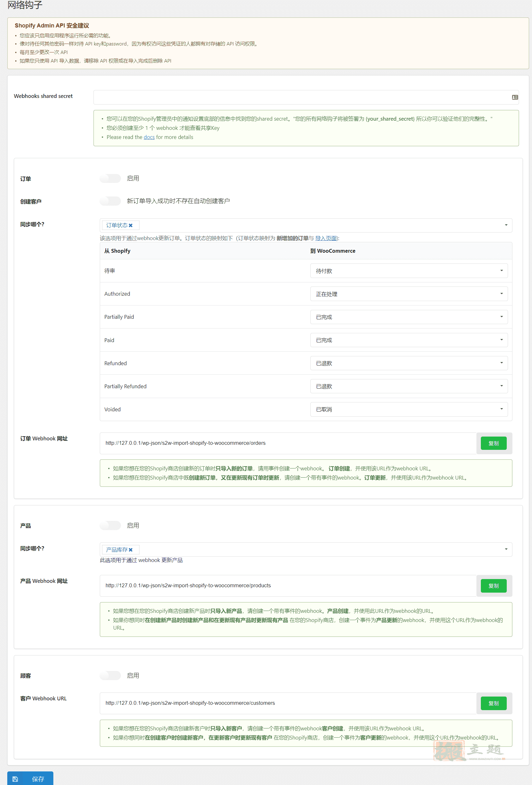Copy the products webhook URL

493,586
